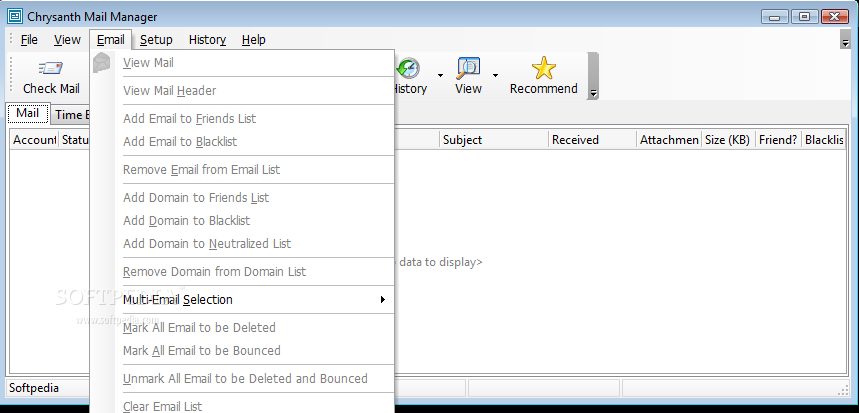Viewport: 859px width, 413px height.
Task: Open the File menu
Action: pyautogui.click(x=29, y=39)
